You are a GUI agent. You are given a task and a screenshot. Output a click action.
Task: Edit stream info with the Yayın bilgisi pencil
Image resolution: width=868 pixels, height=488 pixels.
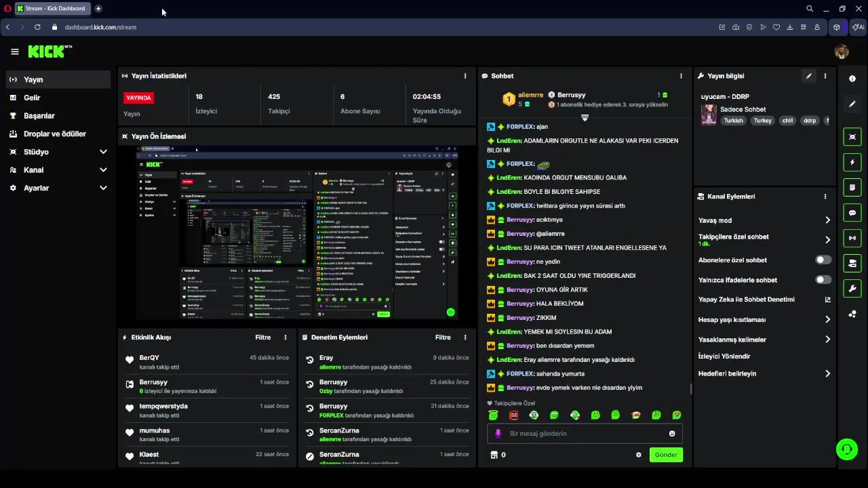(x=808, y=76)
